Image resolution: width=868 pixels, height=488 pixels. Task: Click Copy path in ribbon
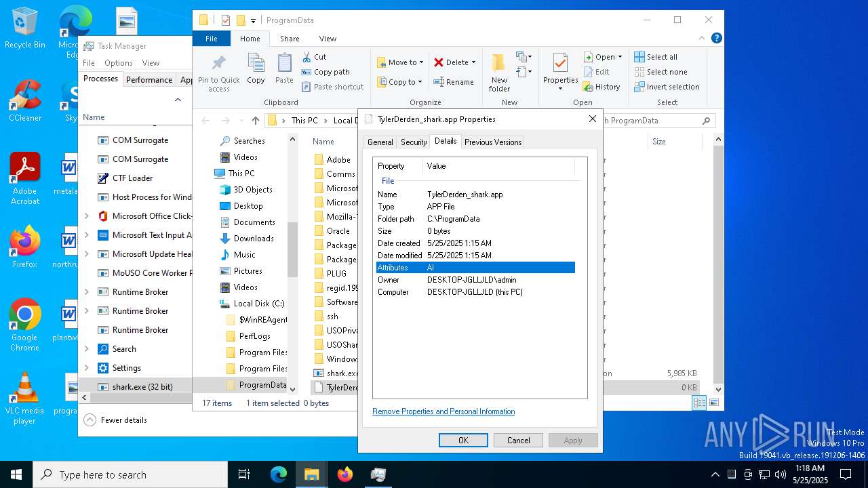(x=325, y=72)
